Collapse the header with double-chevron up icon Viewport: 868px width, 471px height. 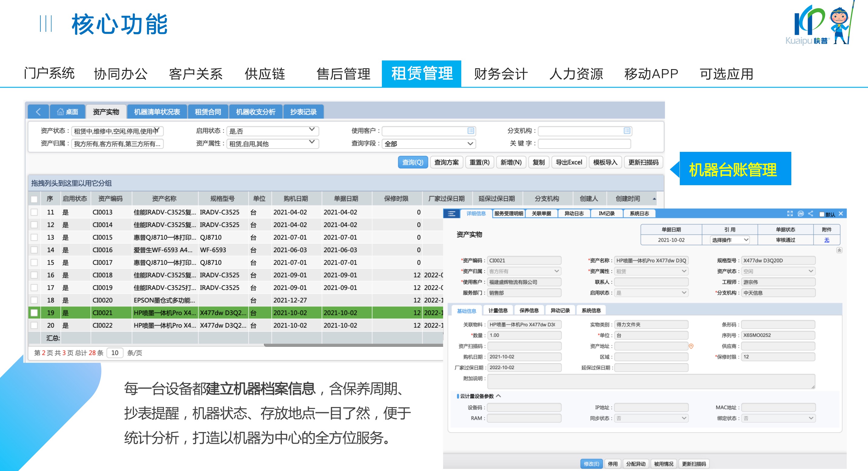pos(839,250)
